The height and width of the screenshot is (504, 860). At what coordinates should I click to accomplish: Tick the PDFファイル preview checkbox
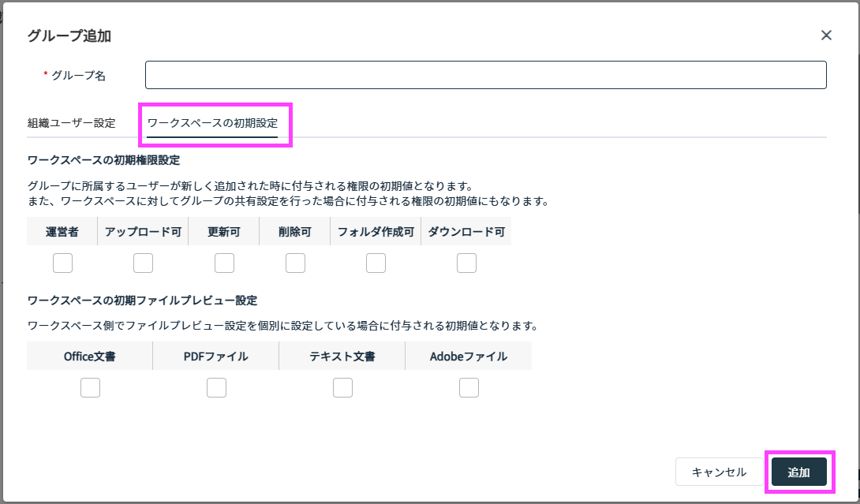[217, 388]
